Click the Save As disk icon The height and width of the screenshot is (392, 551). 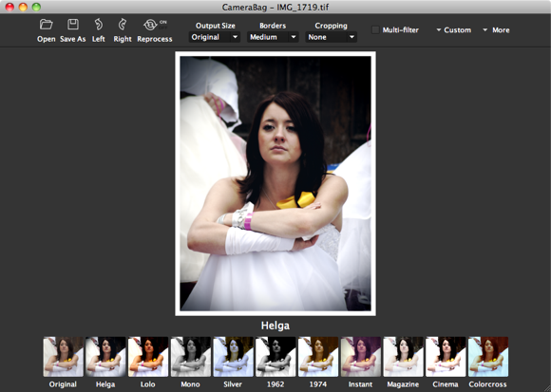pyautogui.click(x=73, y=25)
